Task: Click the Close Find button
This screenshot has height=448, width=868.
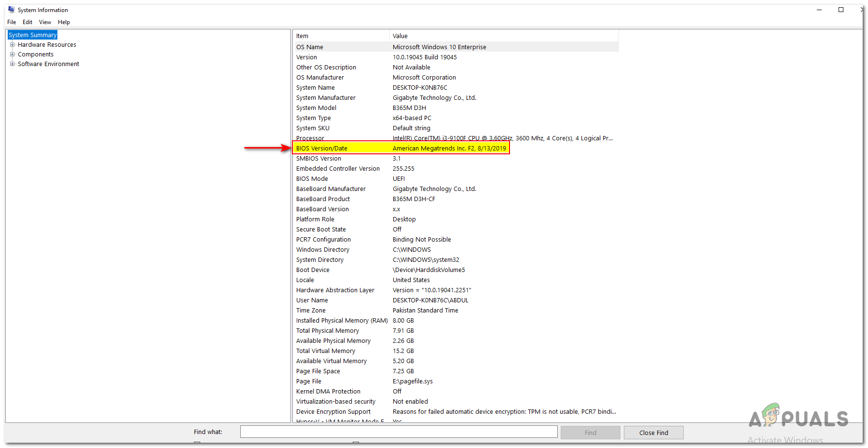Action: (x=653, y=432)
